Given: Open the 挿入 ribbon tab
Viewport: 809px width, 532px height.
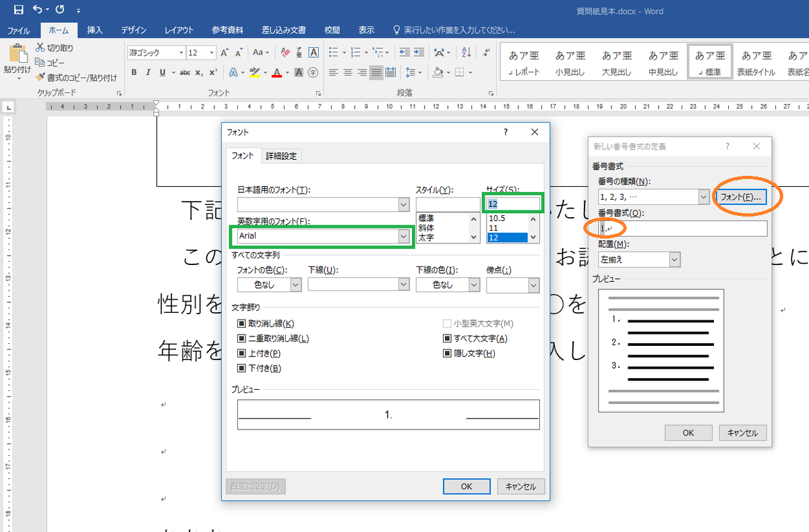Looking at the screenshot, I should coord(95,30).
